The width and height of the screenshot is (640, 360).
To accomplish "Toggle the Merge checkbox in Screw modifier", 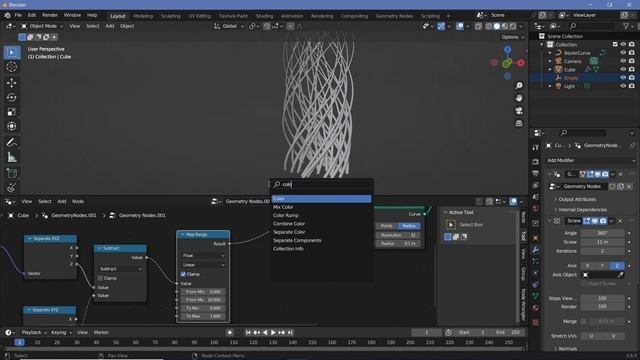I will 584,322.
